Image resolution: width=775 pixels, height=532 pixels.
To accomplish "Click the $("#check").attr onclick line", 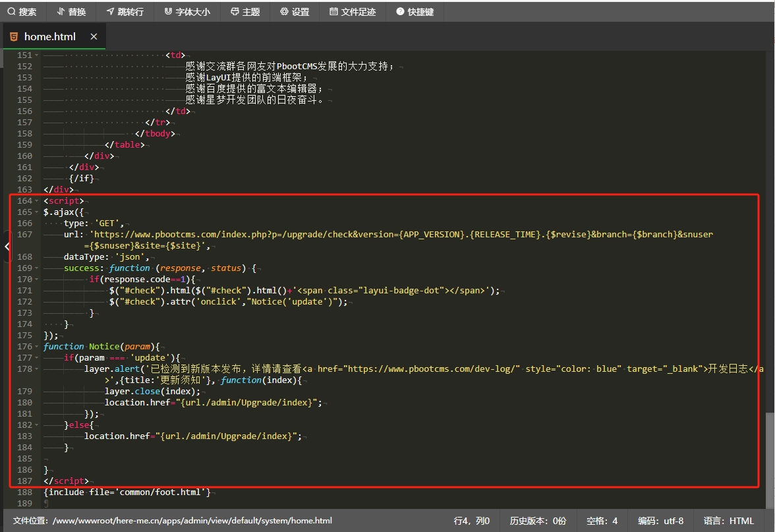I will pyautogui.click(x=228, y=302).
